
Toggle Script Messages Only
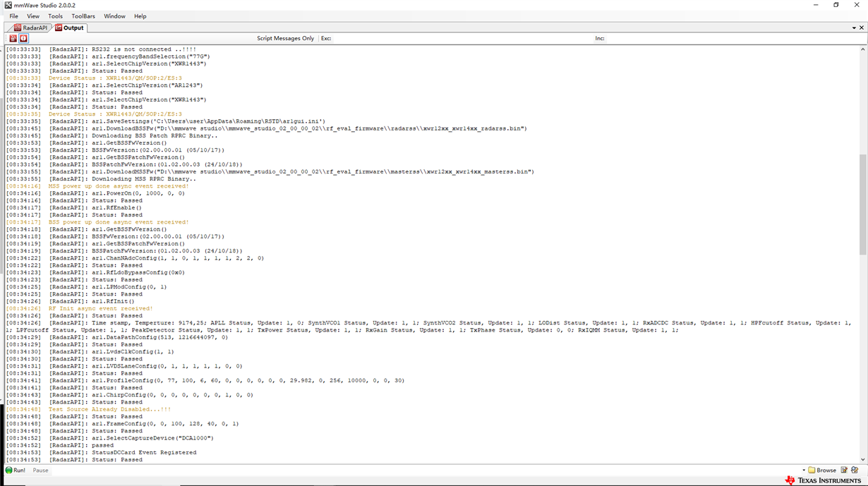tap(285, 38)
